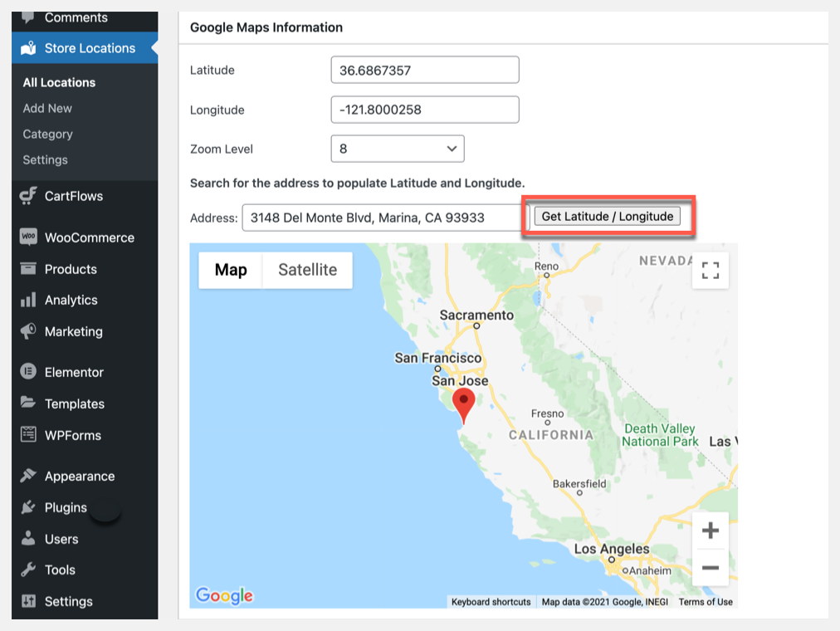The height and width of the screenshot is (631, 840).
Task: Switch map to Satellite view
Action: click(307, 270)
